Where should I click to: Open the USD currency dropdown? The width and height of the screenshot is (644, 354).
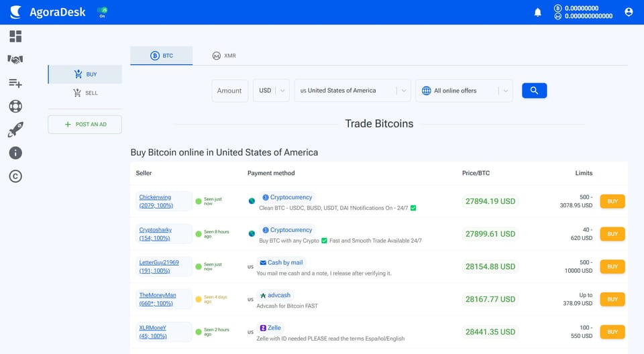coord(271,91)
